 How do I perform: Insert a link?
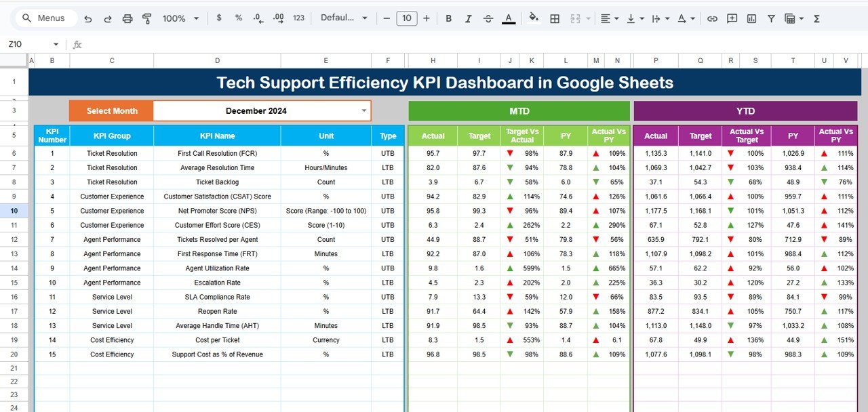[712, 18]
